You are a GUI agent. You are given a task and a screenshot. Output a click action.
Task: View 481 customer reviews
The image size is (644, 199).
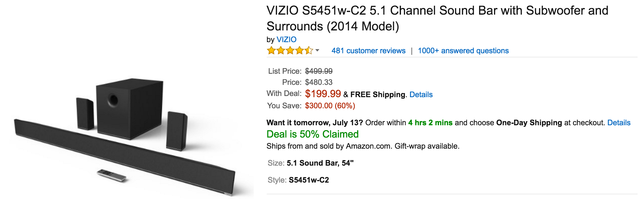(368, 50)
